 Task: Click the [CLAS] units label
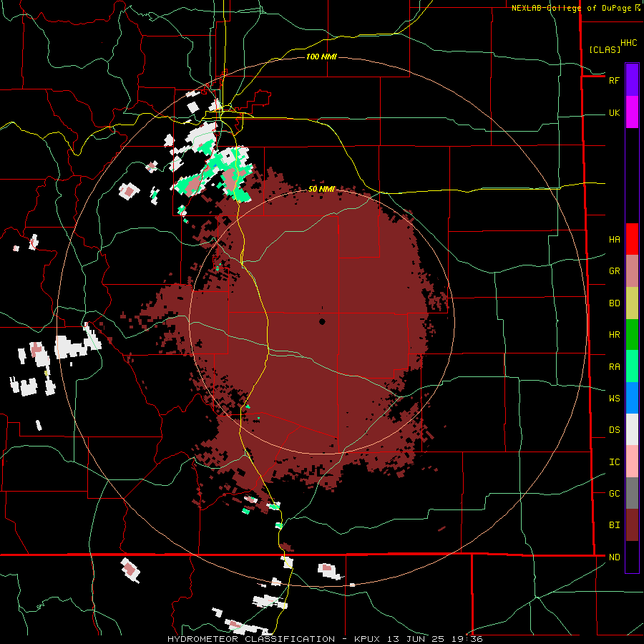point(605,49)
